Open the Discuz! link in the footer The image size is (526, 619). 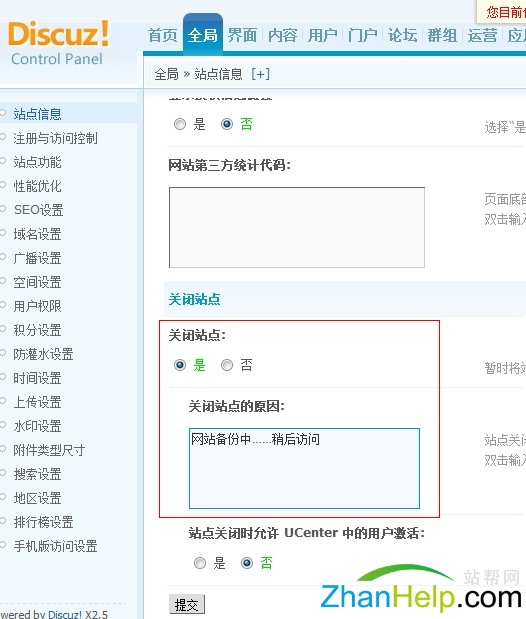pyautogui.click(x=65, y=614)
